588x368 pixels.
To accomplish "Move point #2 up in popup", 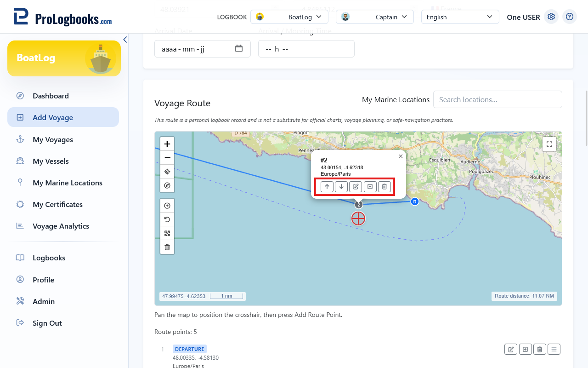I will [x=327, y=186].
